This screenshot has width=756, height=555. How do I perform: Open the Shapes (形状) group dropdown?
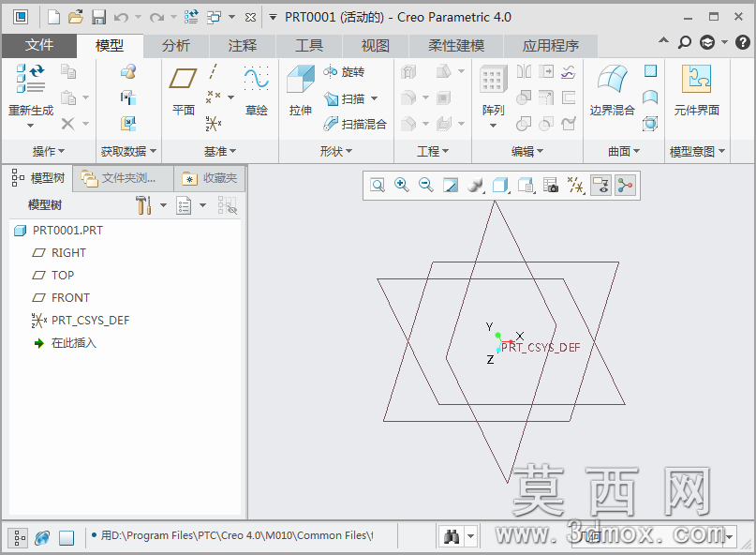click(336, 152)
